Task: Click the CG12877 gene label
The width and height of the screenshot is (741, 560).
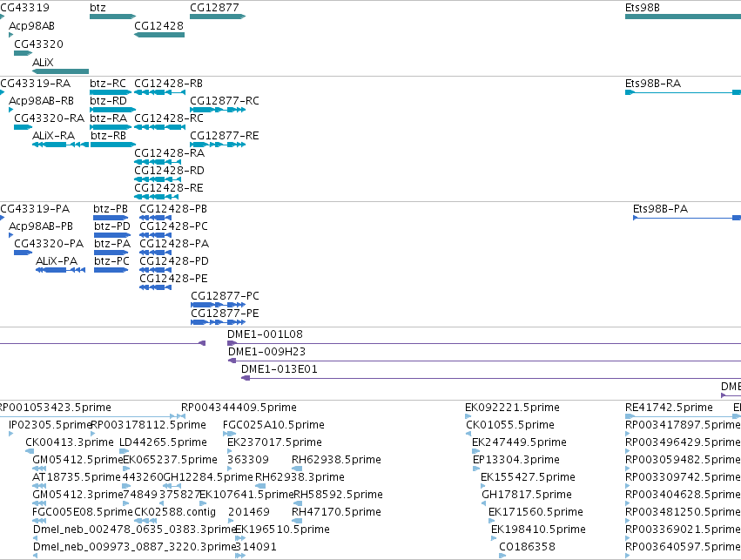Action: [214, 8]
